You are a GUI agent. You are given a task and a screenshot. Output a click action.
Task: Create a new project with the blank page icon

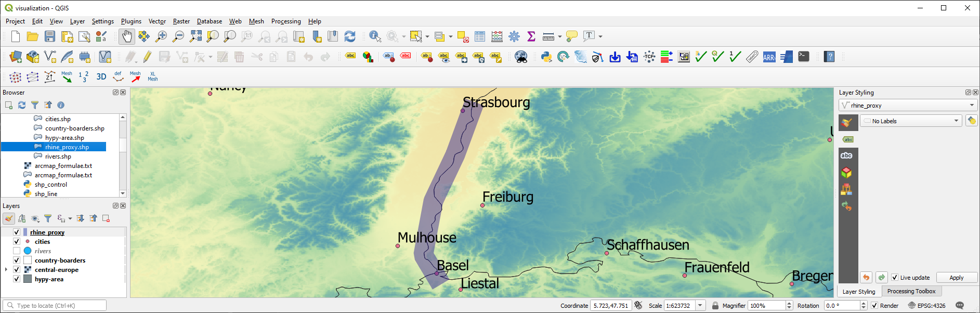pos(16,36)
